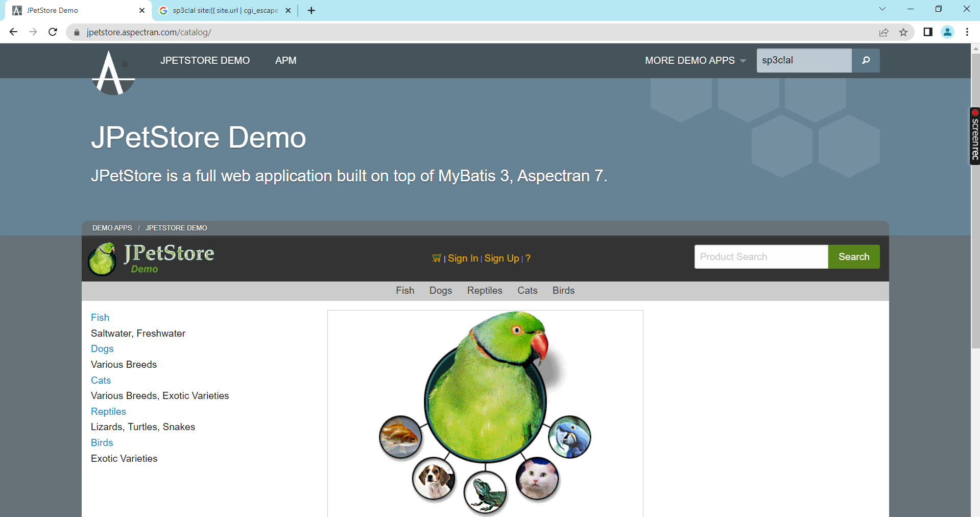Open the Sign In link

coord(463,258)
